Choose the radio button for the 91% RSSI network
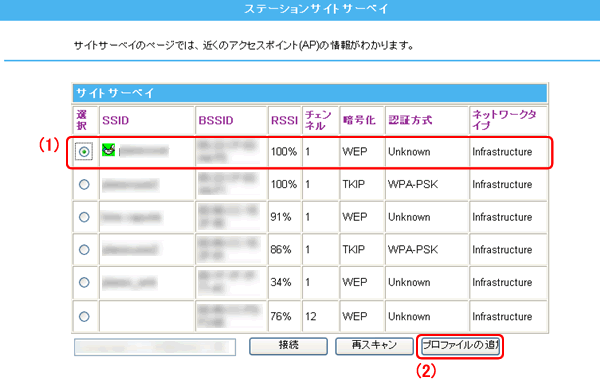This screenshot has width=600, height=383. click(x=84, y=217)
